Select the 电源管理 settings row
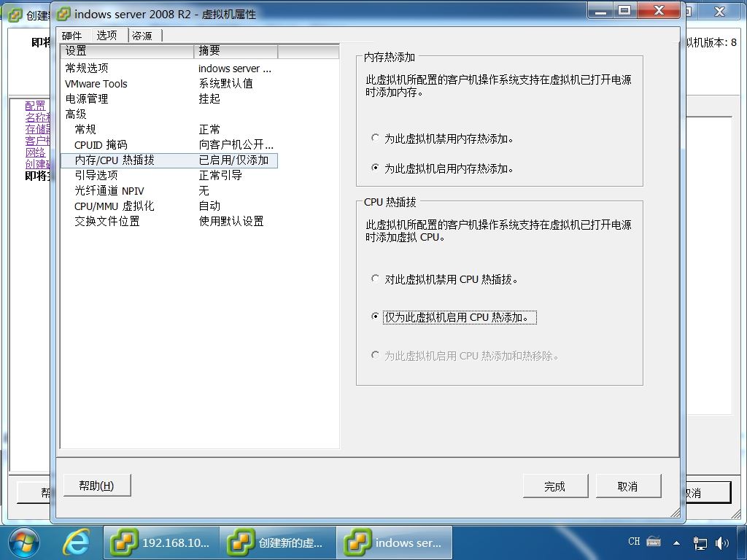Image resolution: width=747 pixels, height=560 pixels. coord(169,99)
